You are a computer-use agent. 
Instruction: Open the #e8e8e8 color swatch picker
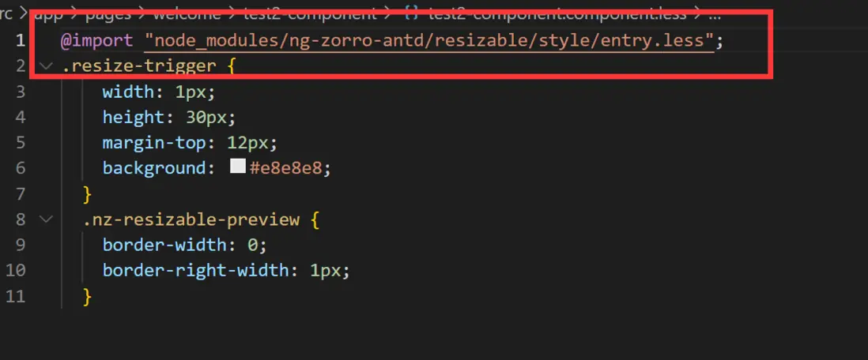[x=238, y=167]
